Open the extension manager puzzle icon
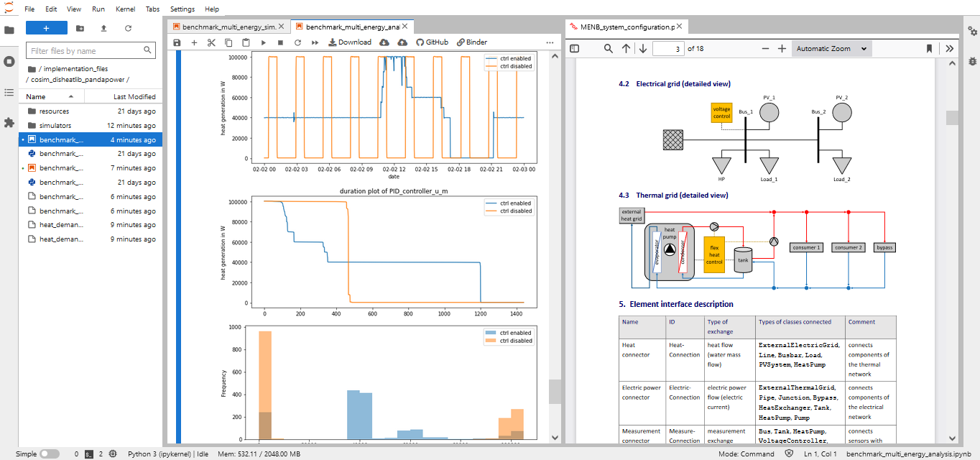 [9, 123]
